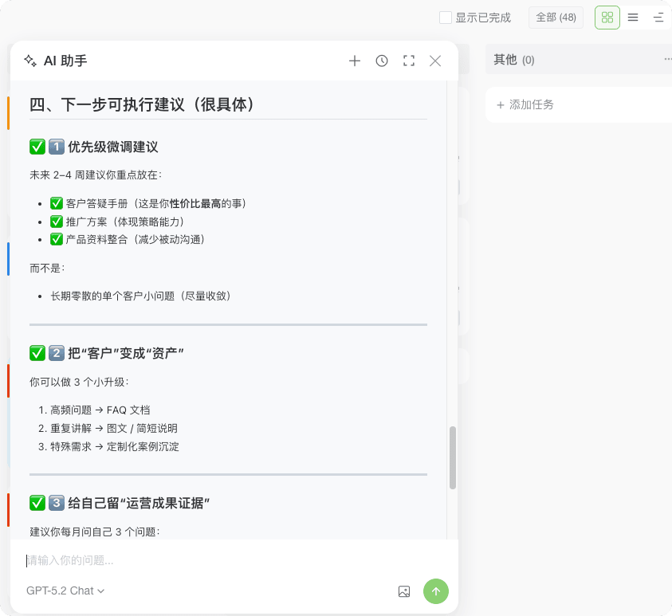Toggle the 显示已完成 checkbox

click(x=446, y=18)
